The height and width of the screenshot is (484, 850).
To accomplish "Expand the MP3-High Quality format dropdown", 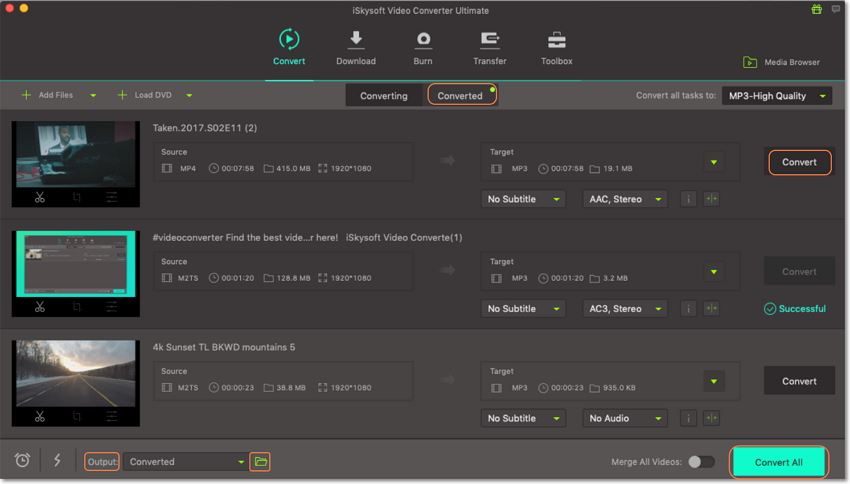I will [x=777, y=96].
